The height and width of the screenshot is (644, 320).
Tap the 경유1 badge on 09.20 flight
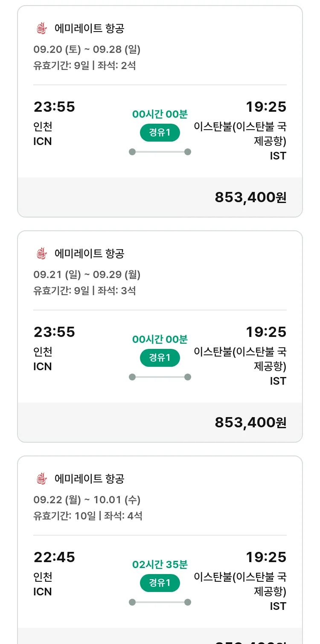click(160, 133)
